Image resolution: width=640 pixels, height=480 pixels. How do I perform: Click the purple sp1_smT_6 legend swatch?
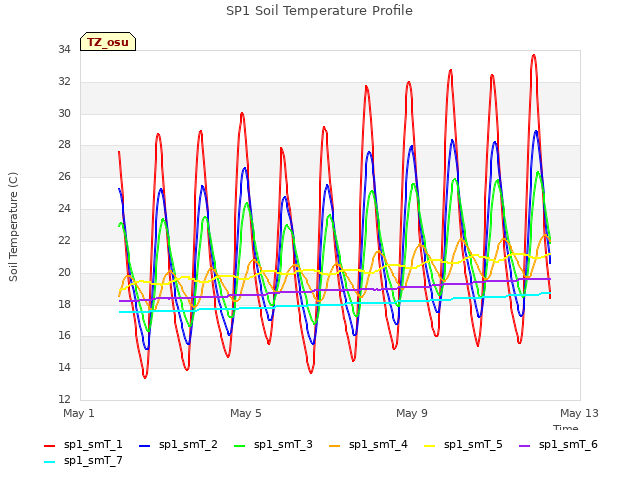(525, 446)
